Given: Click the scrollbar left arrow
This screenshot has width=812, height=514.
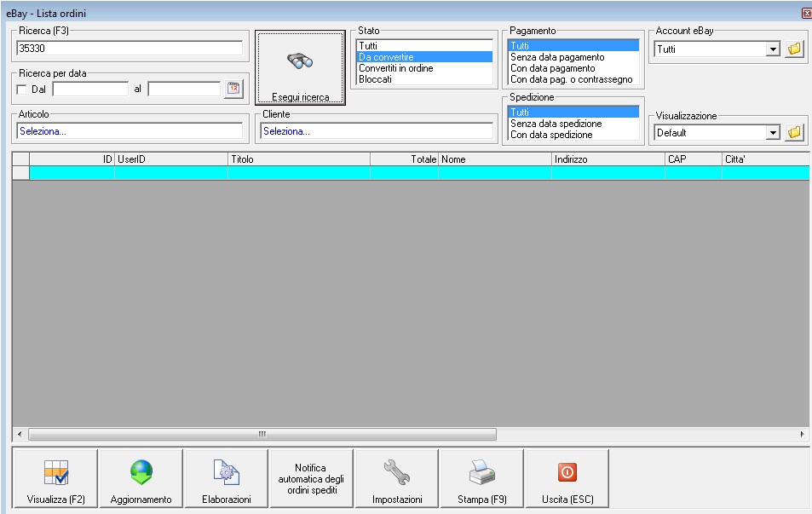Looking at the screenshot, I should click(20, 434).
